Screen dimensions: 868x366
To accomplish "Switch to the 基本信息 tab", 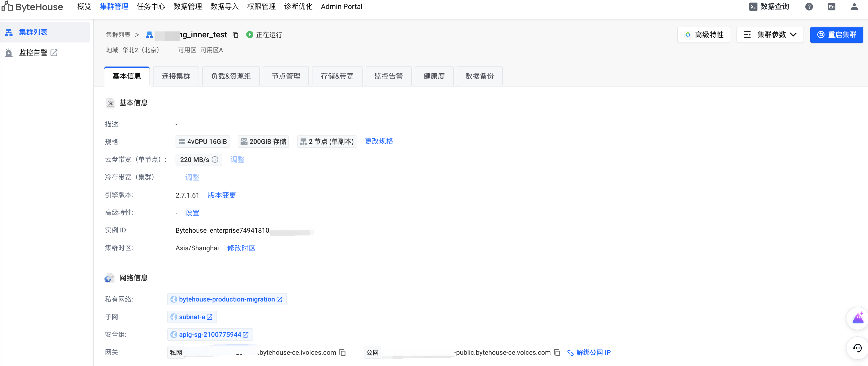I will tap(127, 76).
